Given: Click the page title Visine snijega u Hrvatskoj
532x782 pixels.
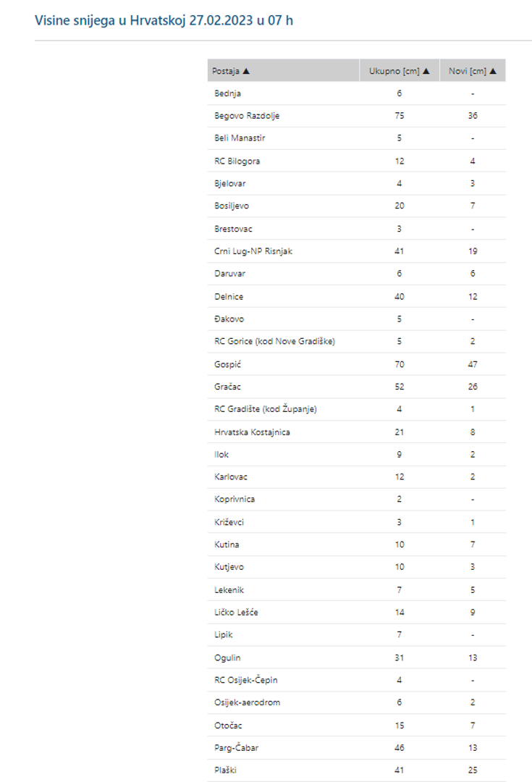Looking at the screenshot, I should [164, 20].
